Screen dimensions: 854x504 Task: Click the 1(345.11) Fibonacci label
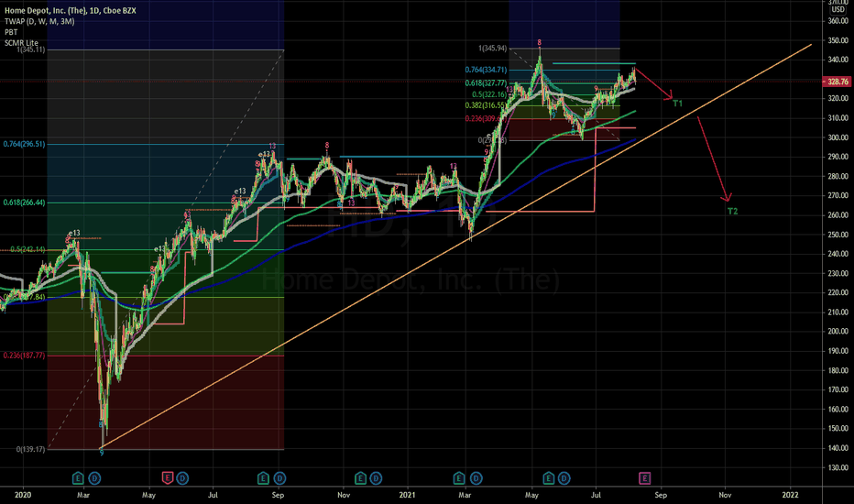click(31, 49)
